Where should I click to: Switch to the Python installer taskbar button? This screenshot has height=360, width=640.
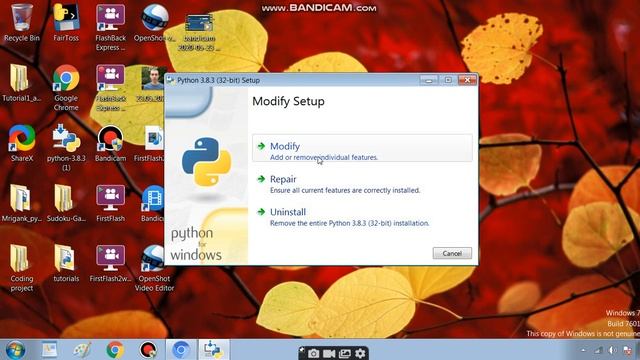pos(213,350)
